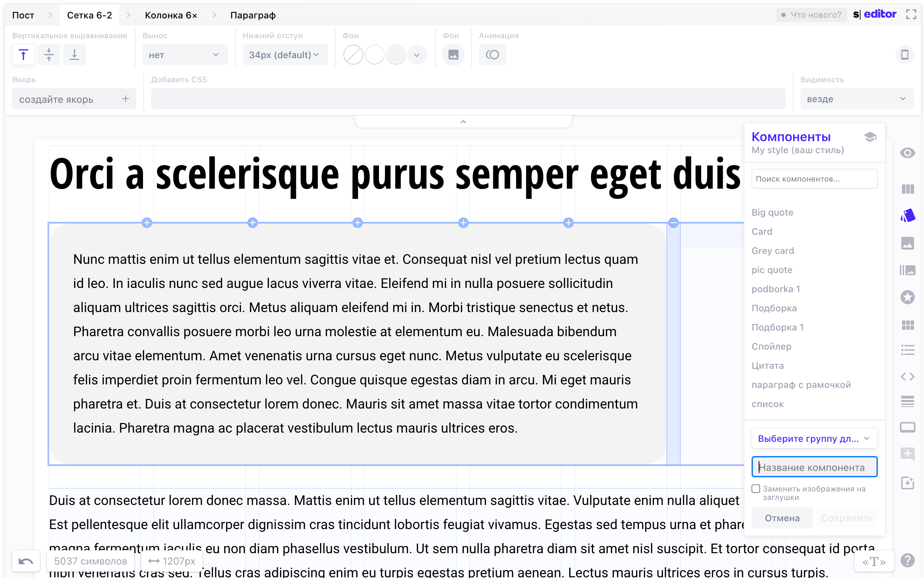Click the graduation cap tutorial icon
Viewport: 924px width, 578px height.
[870, 137]
